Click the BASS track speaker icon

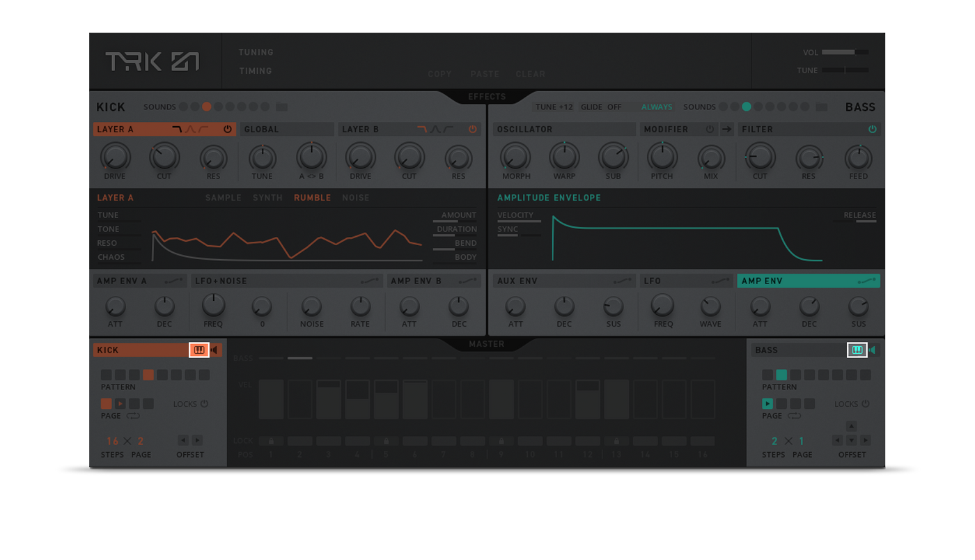coord(873,350)
